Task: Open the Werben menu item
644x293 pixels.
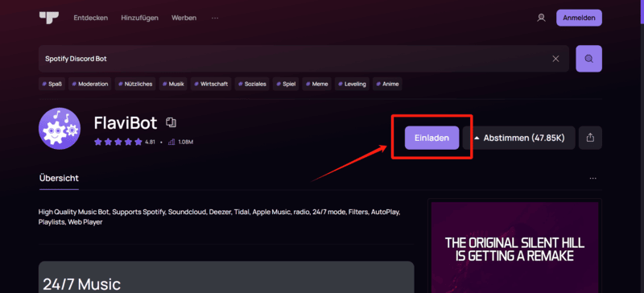Action: coord(184,18)
